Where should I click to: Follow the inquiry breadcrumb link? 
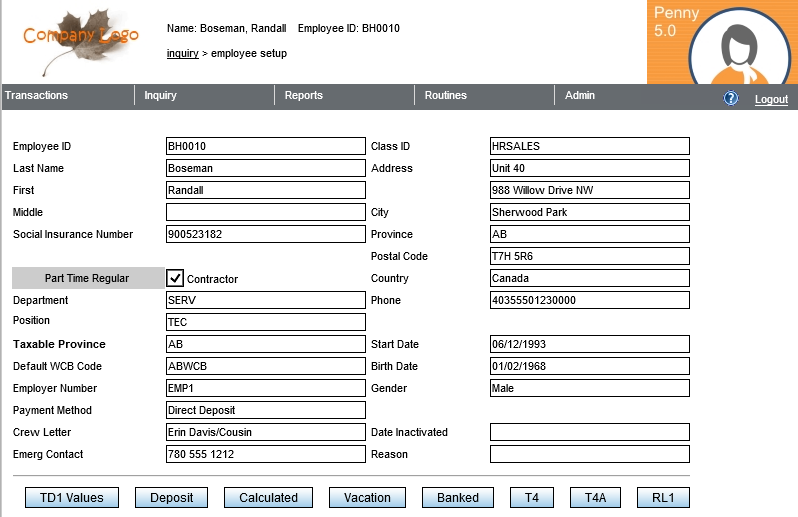click(x=182, y=53)
